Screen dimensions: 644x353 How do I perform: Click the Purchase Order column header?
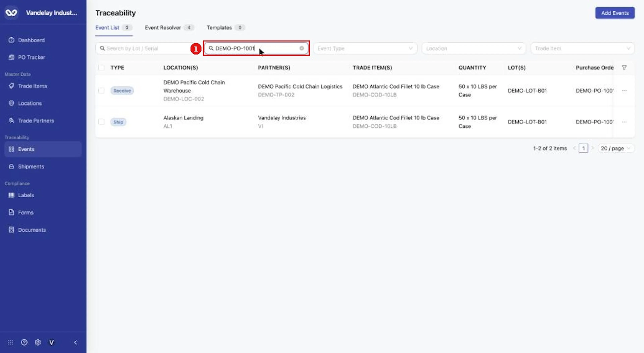pos(595,68)
